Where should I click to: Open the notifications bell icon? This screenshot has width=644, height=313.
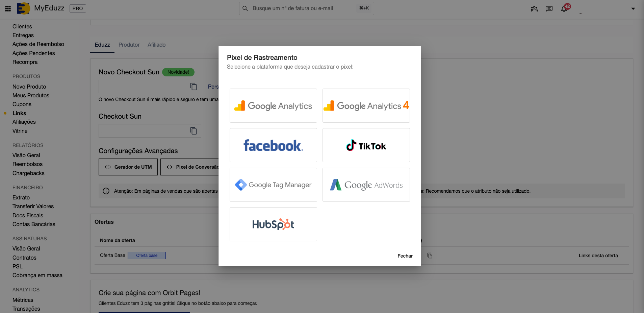564,9
